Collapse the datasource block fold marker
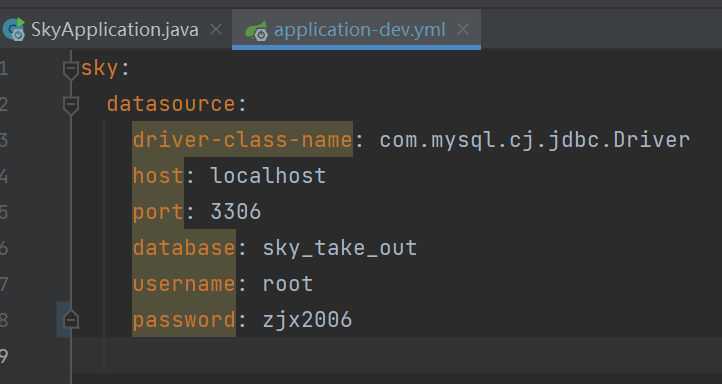The height and width of the screenshot is (384, 722). point(70,105)
